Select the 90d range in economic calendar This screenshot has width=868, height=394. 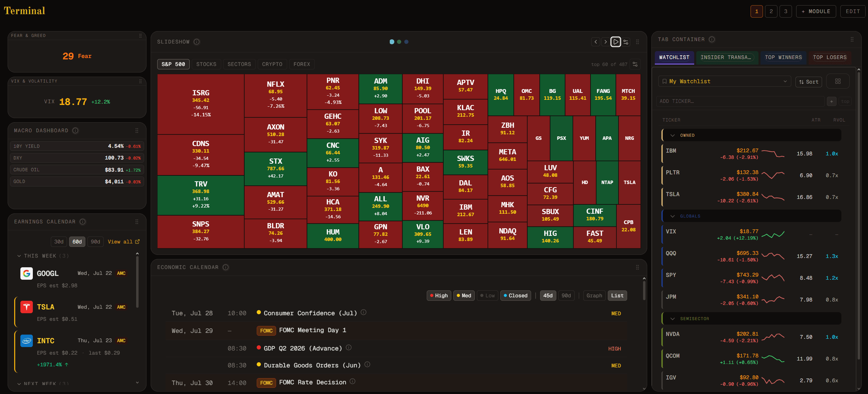566,296
